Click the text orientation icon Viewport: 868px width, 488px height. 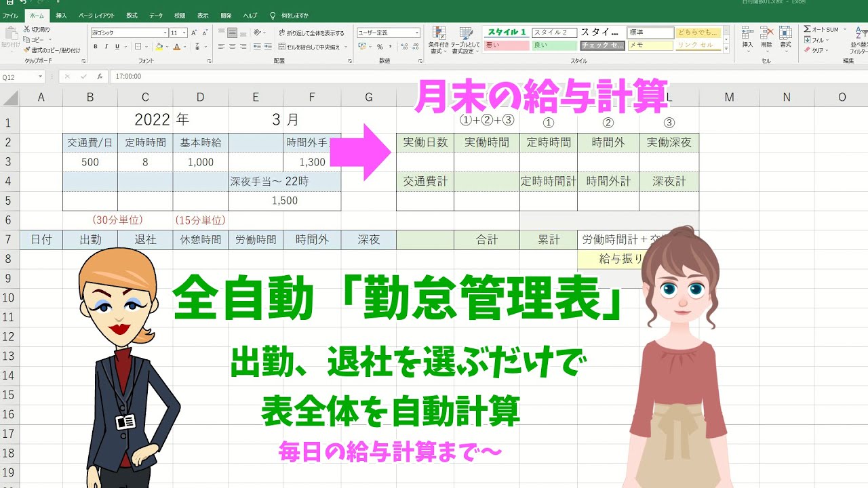coord(258,33)
